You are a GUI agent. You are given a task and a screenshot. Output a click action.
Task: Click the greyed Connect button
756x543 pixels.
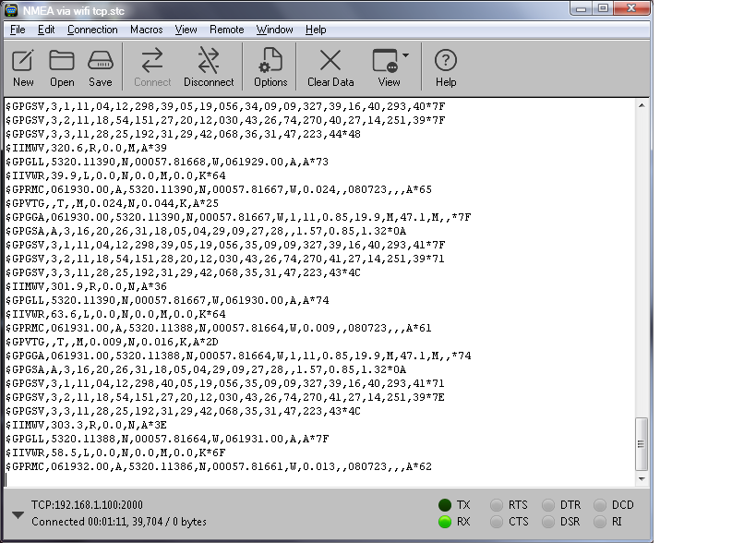tap(152, 66)
